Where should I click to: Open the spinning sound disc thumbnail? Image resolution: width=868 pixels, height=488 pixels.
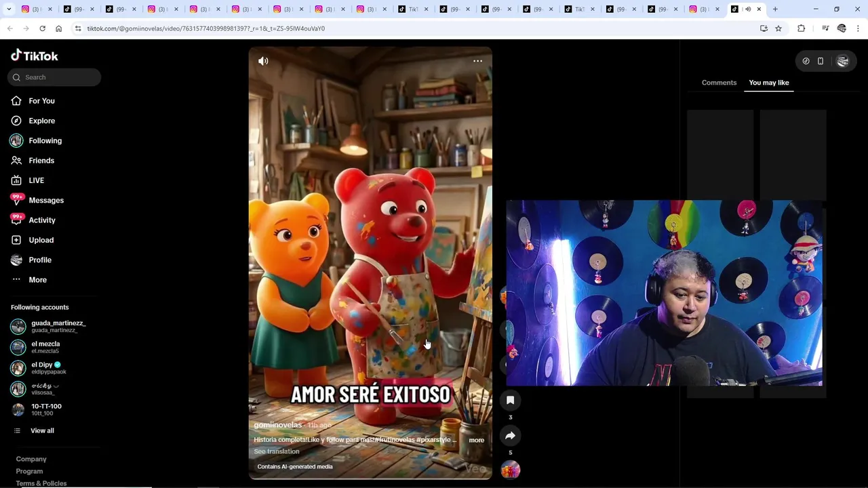click(510, 469)
